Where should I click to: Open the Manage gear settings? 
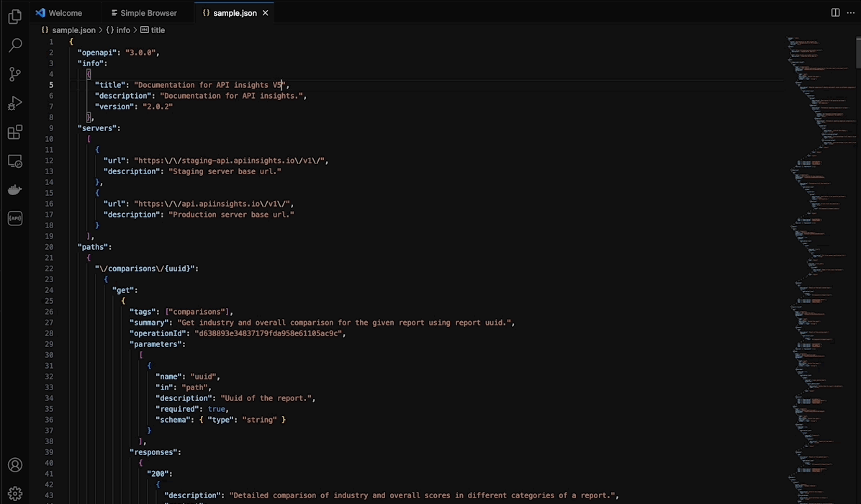coord(14,494)
